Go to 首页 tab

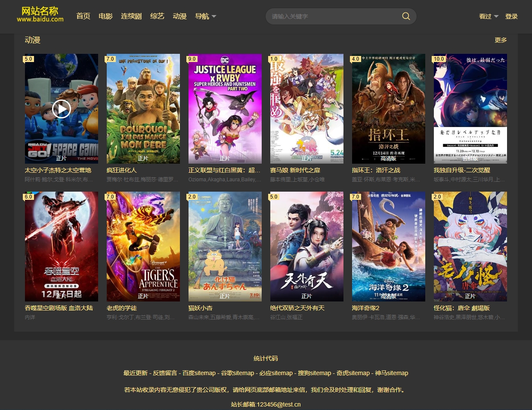pos(83,16)
